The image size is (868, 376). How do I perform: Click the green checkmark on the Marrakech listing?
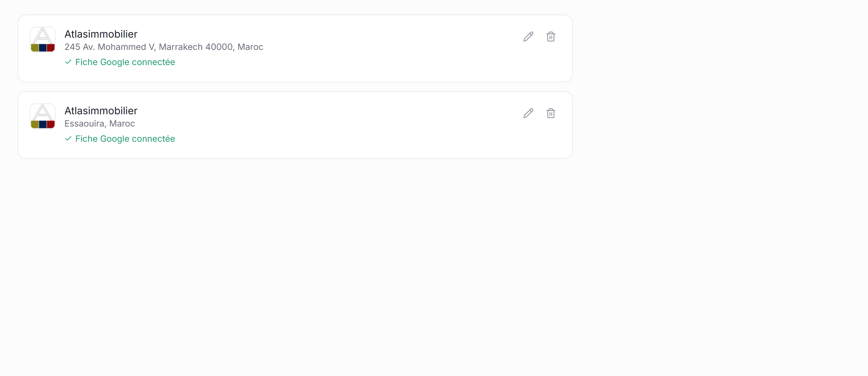click(x=68, y=62)
